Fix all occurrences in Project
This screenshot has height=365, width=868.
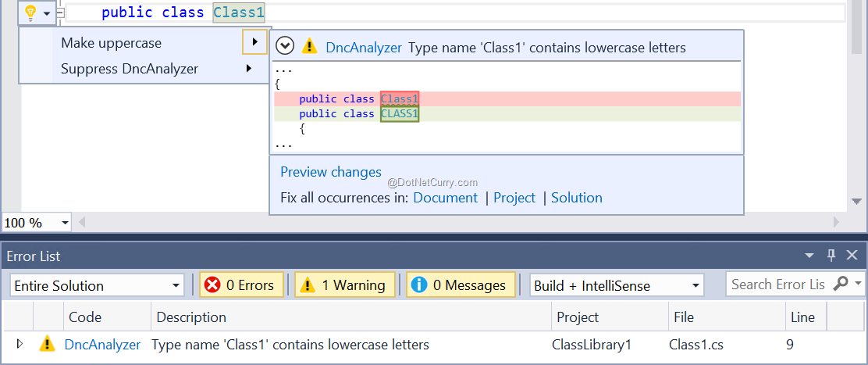[515, 198]
